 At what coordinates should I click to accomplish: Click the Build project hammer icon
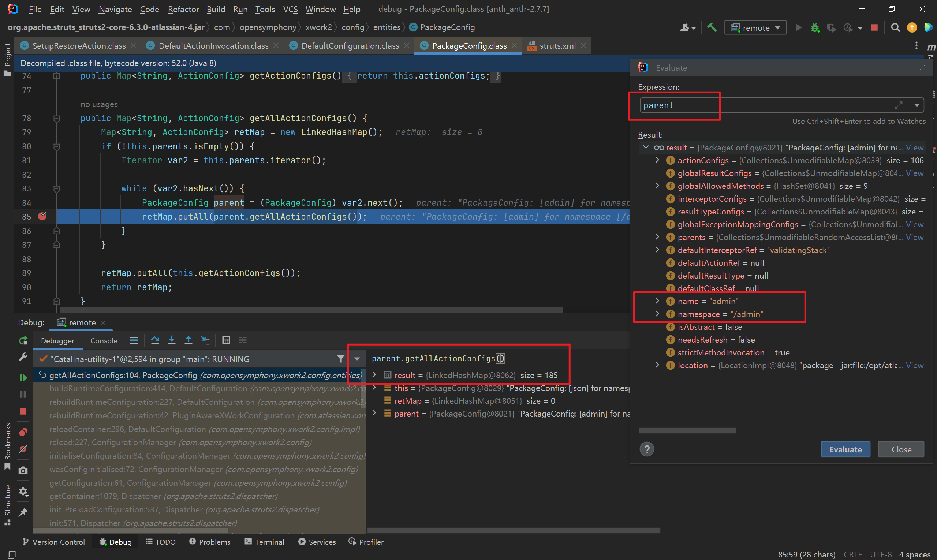click(712, 27)
